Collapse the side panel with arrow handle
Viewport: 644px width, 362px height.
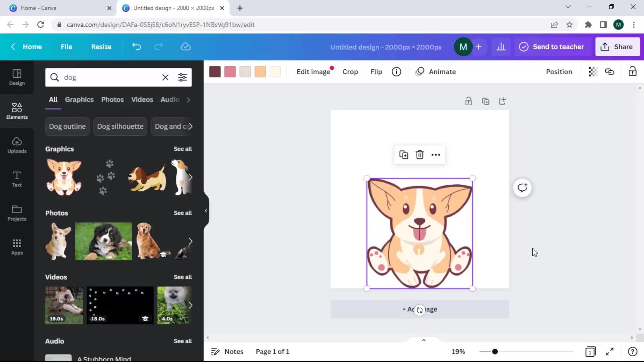(206, 211)
